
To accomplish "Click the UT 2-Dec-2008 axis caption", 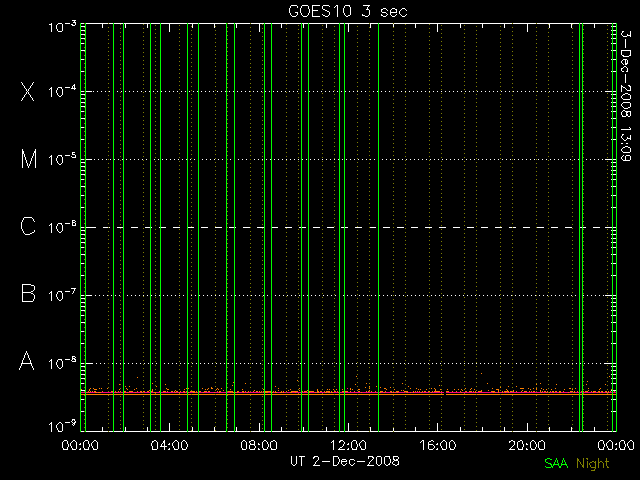I will click(345, 461).
